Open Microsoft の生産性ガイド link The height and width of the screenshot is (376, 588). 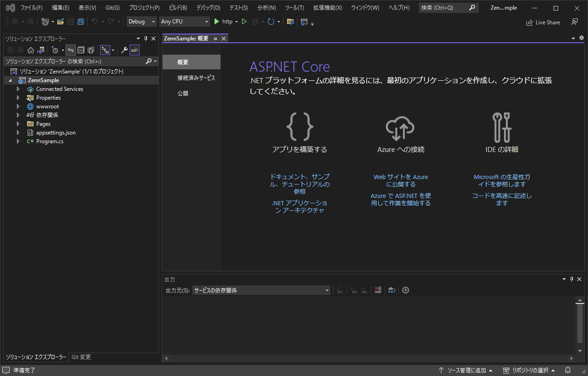502,180
